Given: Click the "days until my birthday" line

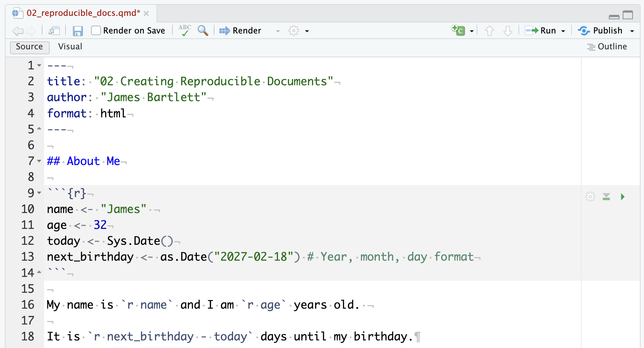Looking at the screenshot, I should pos(230,336).
